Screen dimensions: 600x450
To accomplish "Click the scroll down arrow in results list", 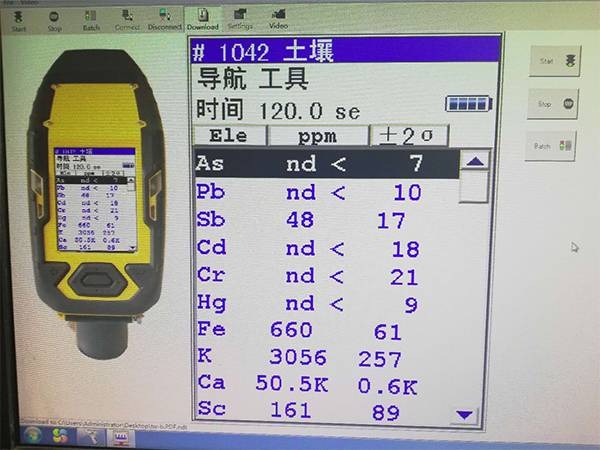I will point(464,415).
